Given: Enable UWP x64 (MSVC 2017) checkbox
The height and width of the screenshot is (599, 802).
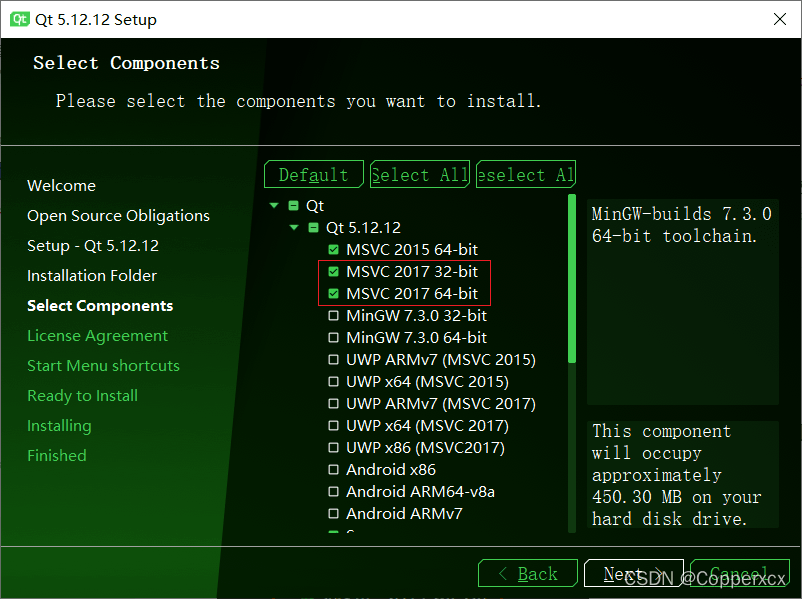Looking at the screenshot, I should 333,426.
